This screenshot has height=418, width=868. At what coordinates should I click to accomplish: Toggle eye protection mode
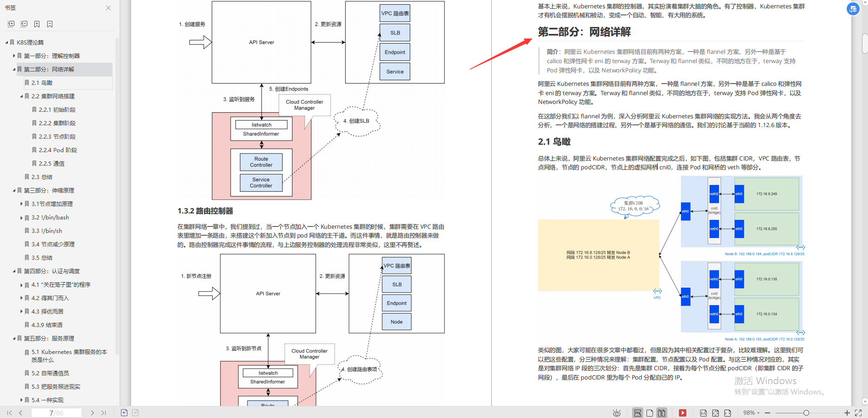coord(617,413)
